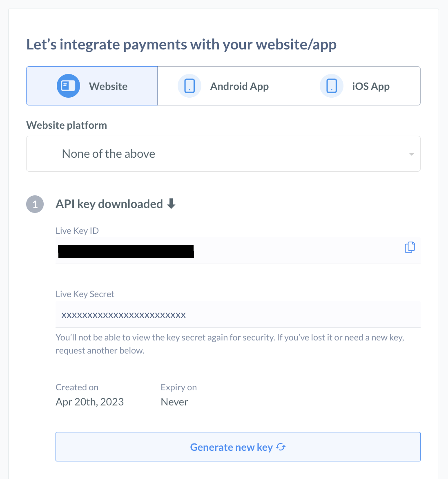This screenshot has height=479, width=448.
Task: Click the iOS App phone icon
Action: [331, 86]
